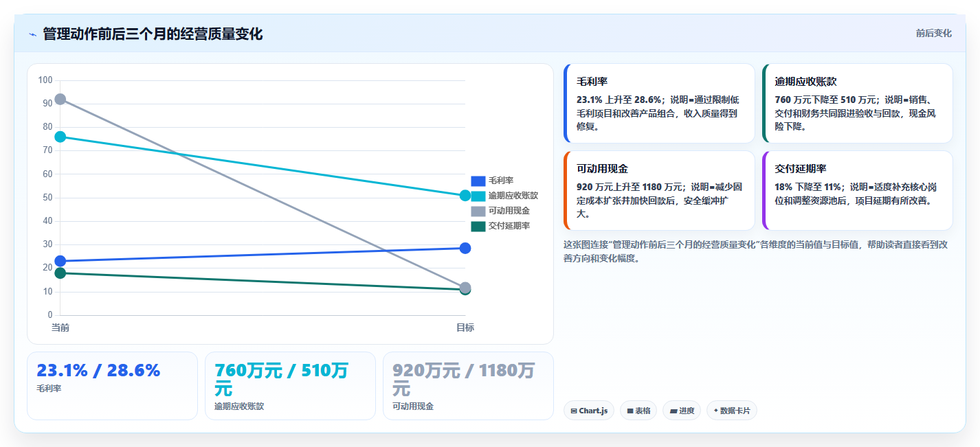The width and height of the screenshot is (980, 447).
Task: Click 逾期应收账款 label under the 760万元 stat
Action: coord(239,406)
